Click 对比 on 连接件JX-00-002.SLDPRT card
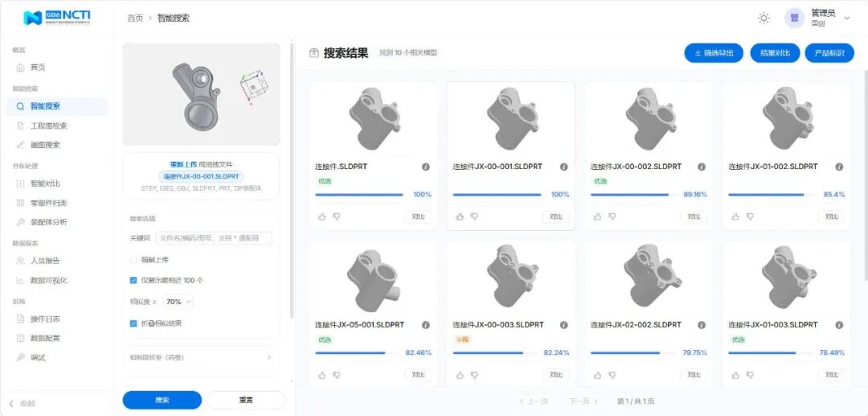This screenshot has width=868, height=416. click(694, 216)
